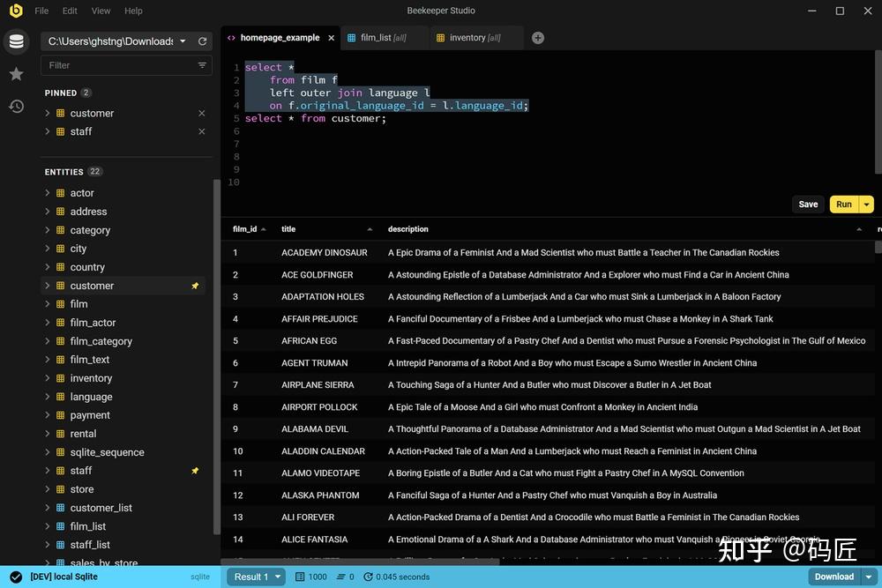This screenshot has width=882, height=588.
Task: Click the customer table icon under Pinned
Action: pyautogui.click(x=60, y=113)
